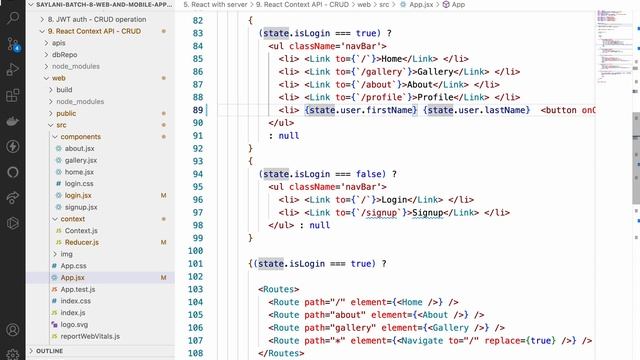Image resolution: width=640 pixels, height=360 pixels.
Task: Open index.css file
Action: [x=76, y=301]
